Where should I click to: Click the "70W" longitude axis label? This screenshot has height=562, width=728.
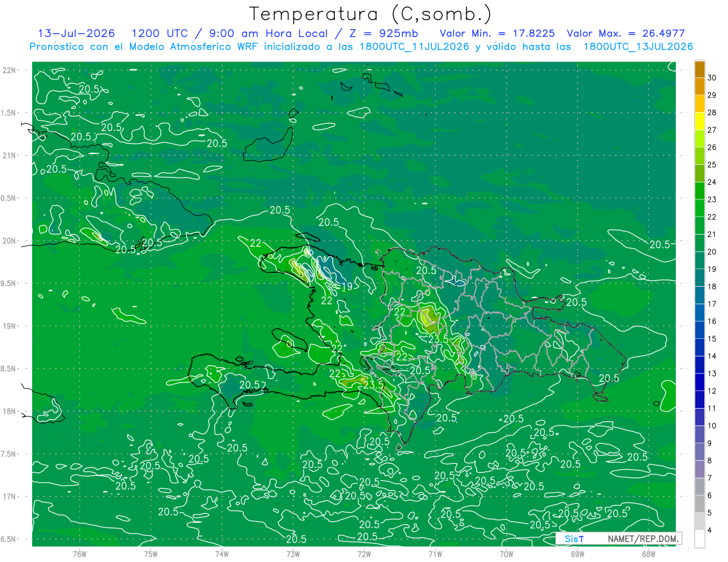507,554
